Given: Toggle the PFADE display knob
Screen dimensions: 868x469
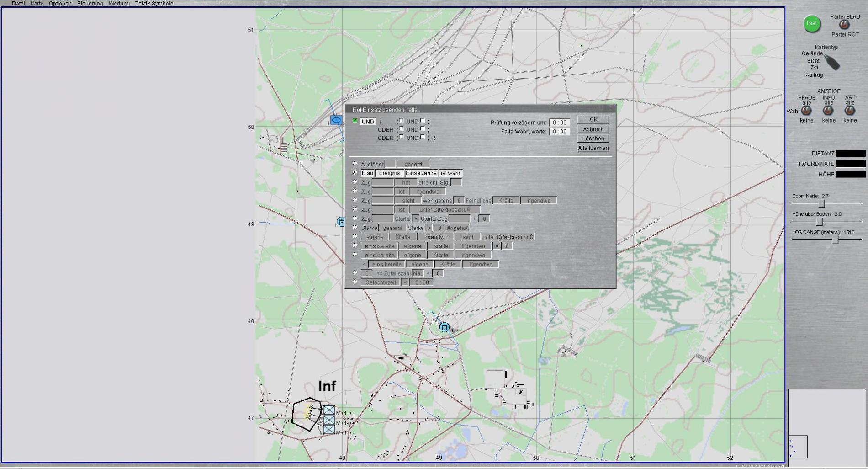Looking at the screenshot, I should (806, 111).
